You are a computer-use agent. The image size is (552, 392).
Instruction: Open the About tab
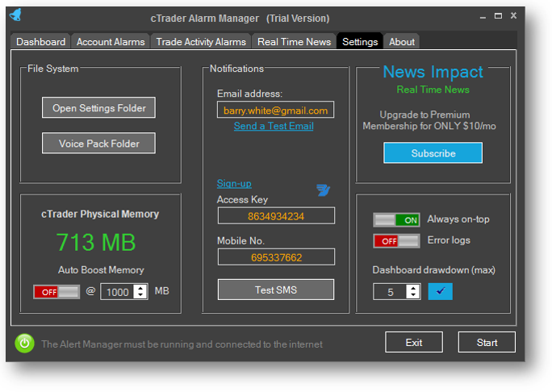402,41
